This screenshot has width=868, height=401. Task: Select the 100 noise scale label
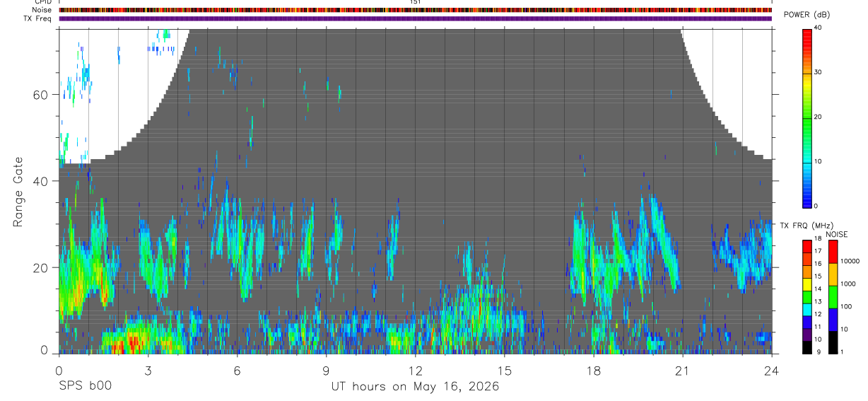[846, 306]
